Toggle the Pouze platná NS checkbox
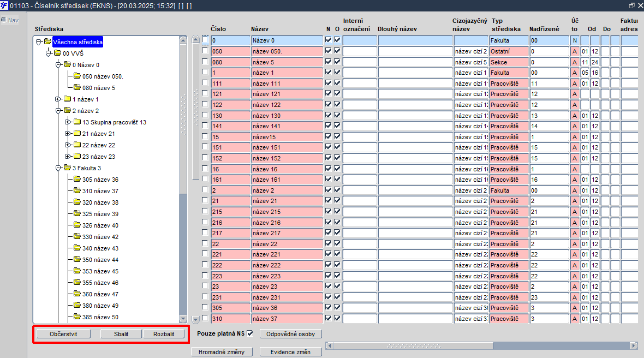Image resolution: width=644 pixels, height=358 pixels. pyautogui.click(x=250, y=333)
